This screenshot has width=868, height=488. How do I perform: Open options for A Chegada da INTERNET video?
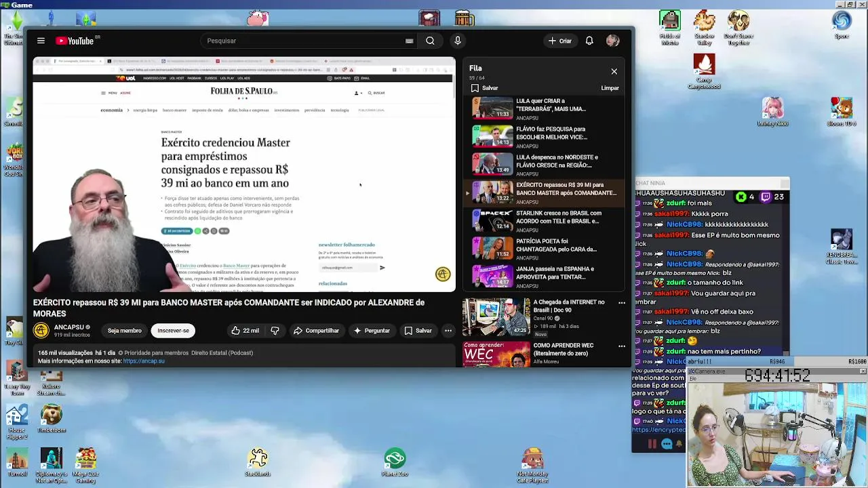coord(622,303)
